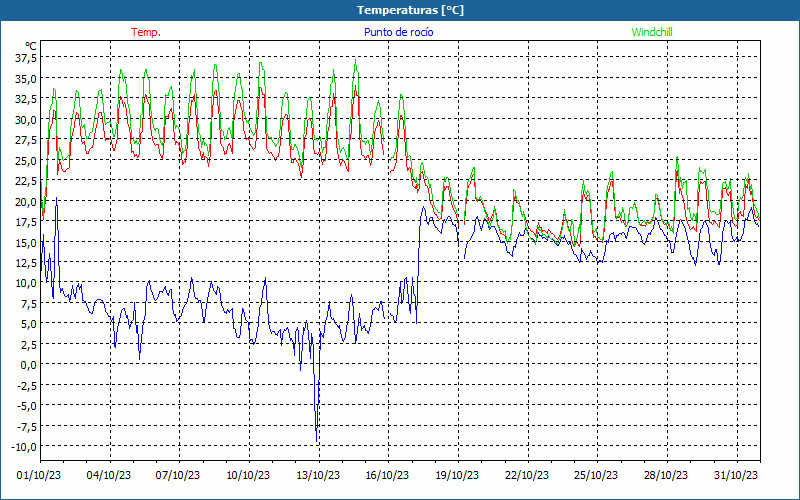Click the 10/10/23 date on x-axis
Screen dimensions: 800x500
click(248, 475)
